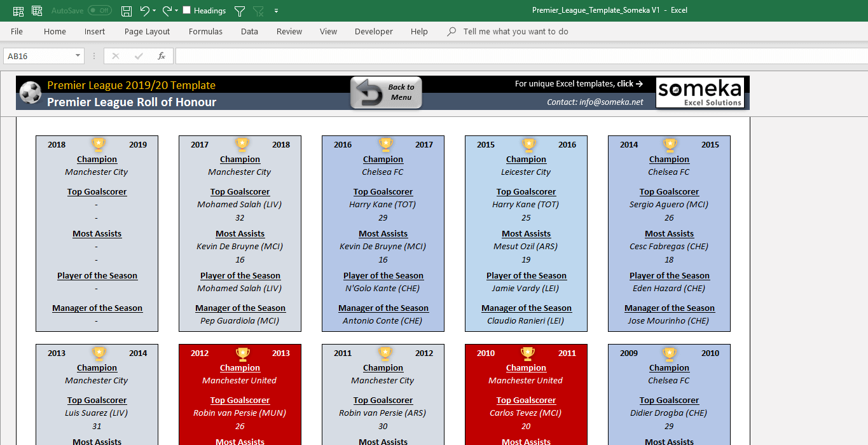Click the trophy icon of the 2017-2018 card
Screen dimensions: 868x445
coord(241,144)
